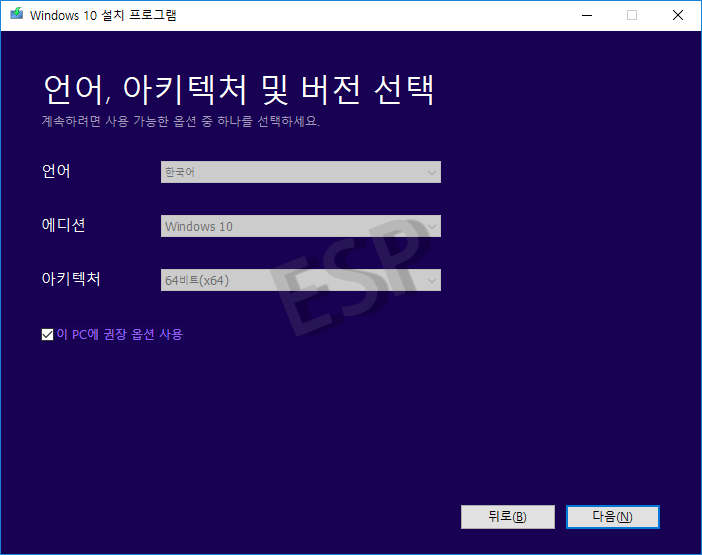Click the 다음(N) button

coord(612,517)
